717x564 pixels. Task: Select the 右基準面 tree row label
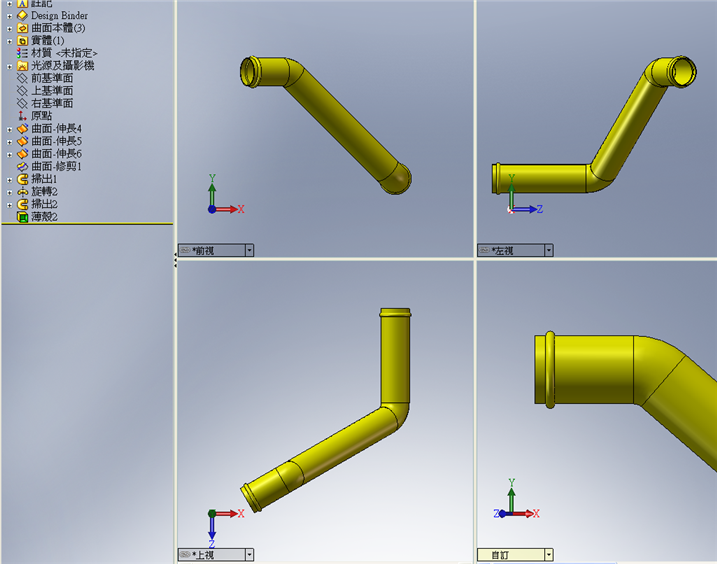(x=52, y=103)
